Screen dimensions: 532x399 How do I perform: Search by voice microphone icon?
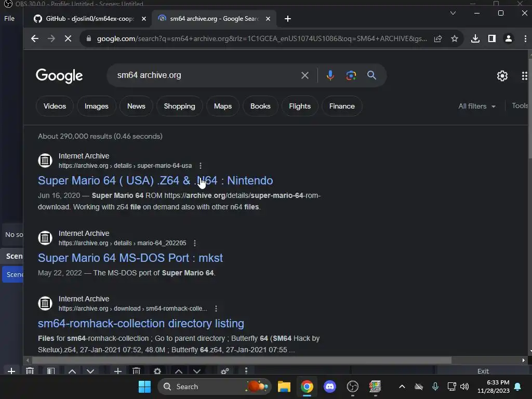pos(330,75)
